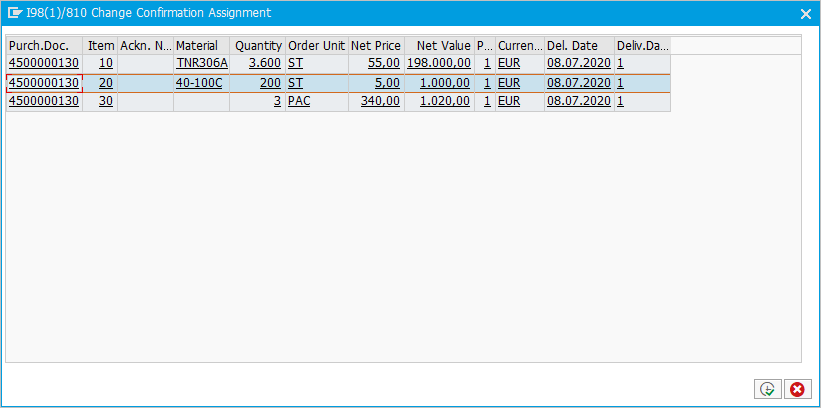This screenshot has height=408, width=821.
Task: Click net value 198.000,00
Action: pos(438,63)
